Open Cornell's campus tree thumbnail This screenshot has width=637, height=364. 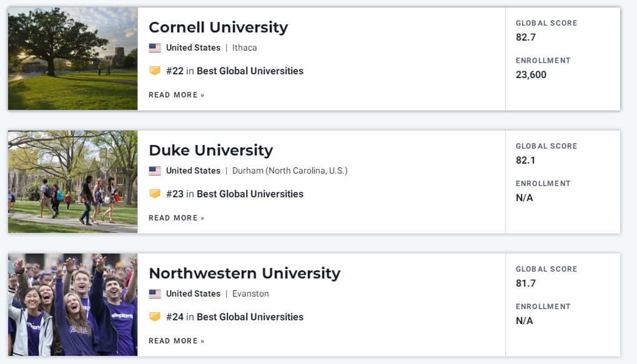pyautogui.click(x=72, y=59)
